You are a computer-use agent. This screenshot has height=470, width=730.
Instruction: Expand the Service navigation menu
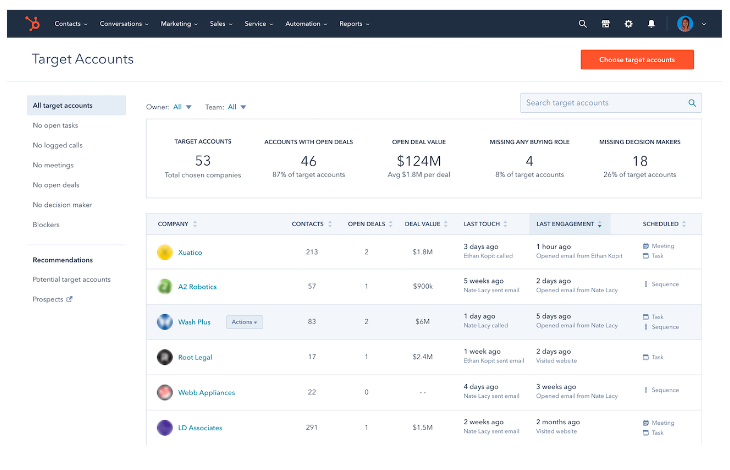click(259, 24)
